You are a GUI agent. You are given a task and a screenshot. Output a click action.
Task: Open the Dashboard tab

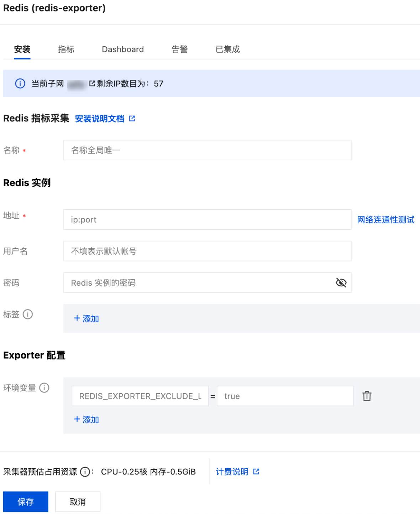point(123,49)
